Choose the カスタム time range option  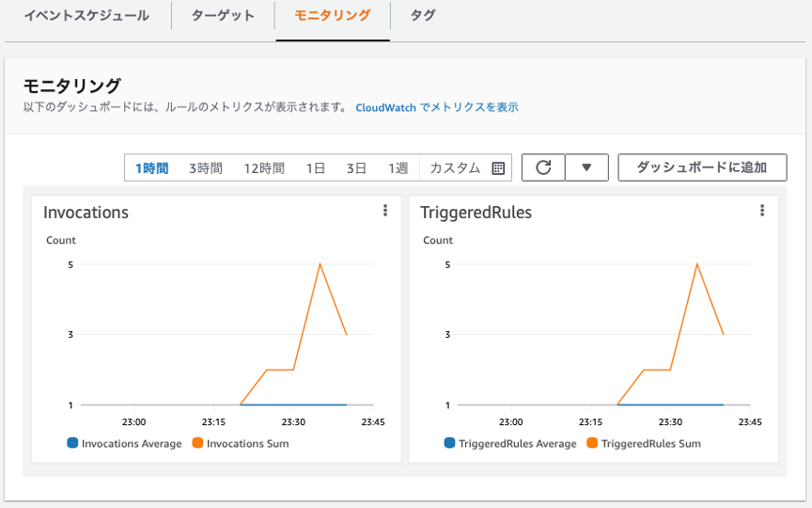point(455,168)
